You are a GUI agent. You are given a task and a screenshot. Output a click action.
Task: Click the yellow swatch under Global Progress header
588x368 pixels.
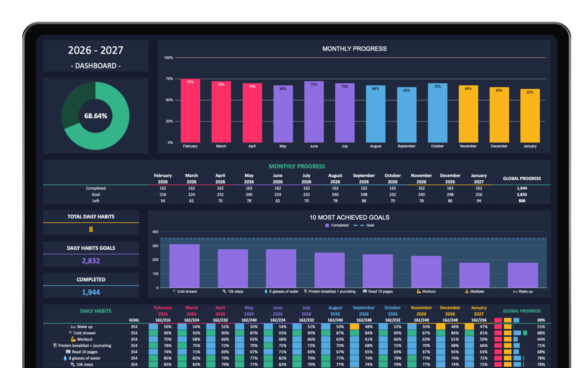click(x=508, y=320)
